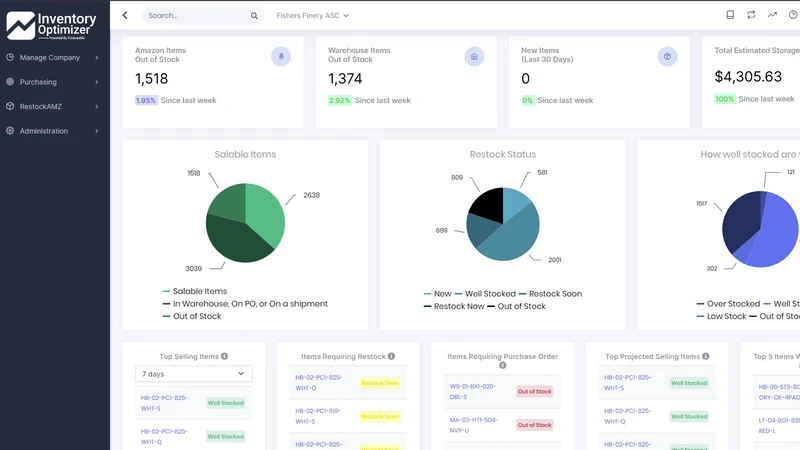Open top selling item HB-02-PCI-825-WHT-S
Viewport: 800px width, 450px height.
164,403
